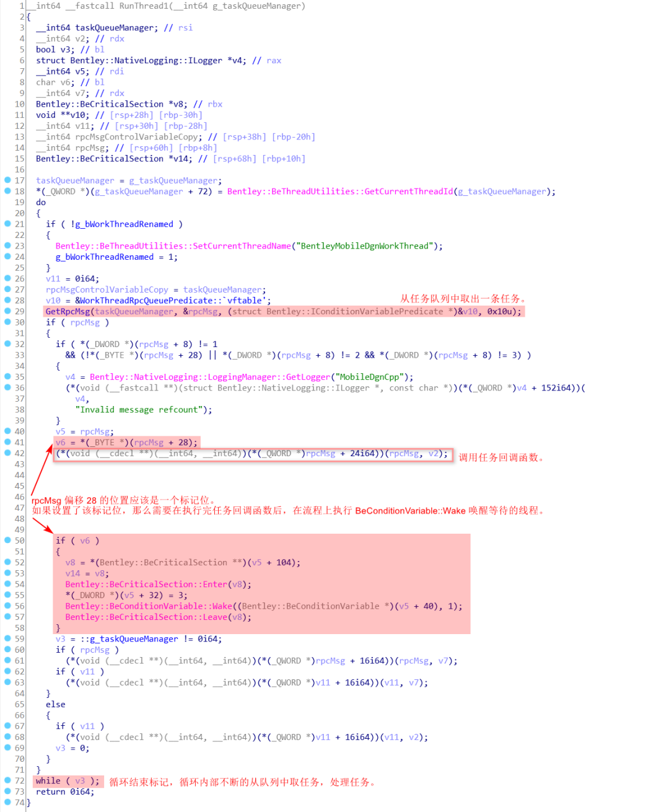Toggle breakpoint dot on line 29
This screenshot has width=669, height=812.
point(7,311)
